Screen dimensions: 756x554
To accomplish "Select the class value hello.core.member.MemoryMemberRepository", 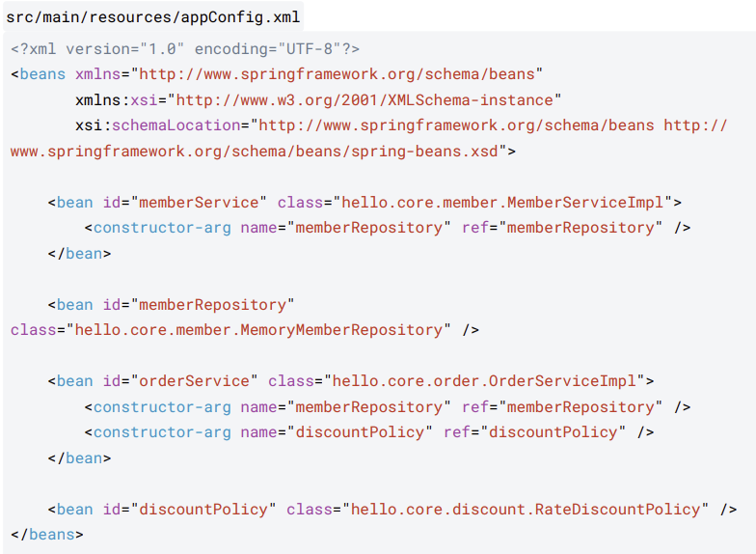I will [258, 330].
